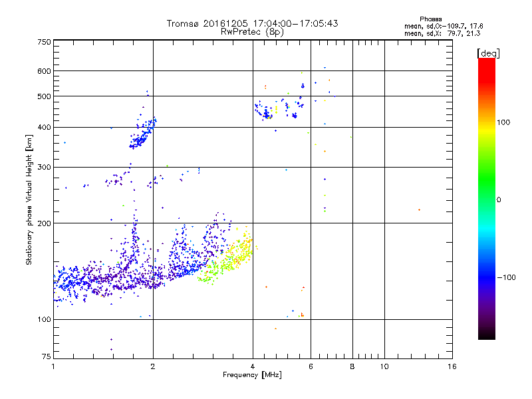Select the 'mean, sd,O:-109.7, 17.8' line
532x399 pixels.
pyautogui.click(x=444, y=26)
